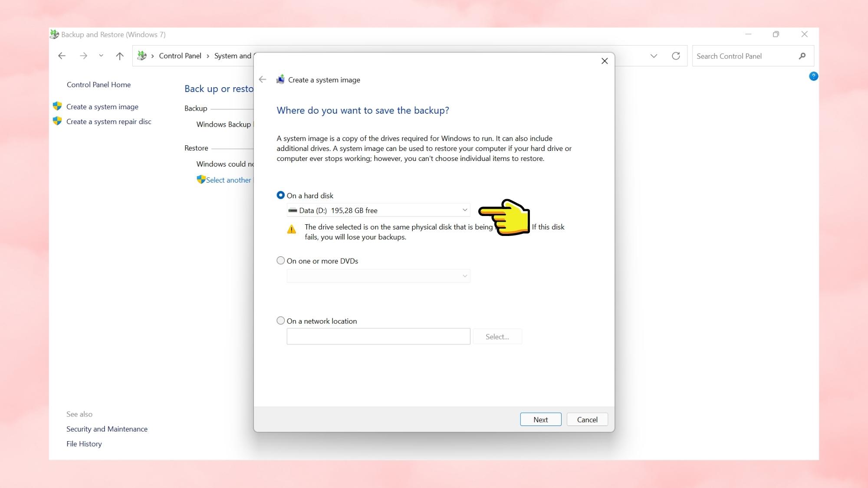The image size is (868, 488).
Task: Minimize the Backup and Restore window
Action: coord(748,34)
